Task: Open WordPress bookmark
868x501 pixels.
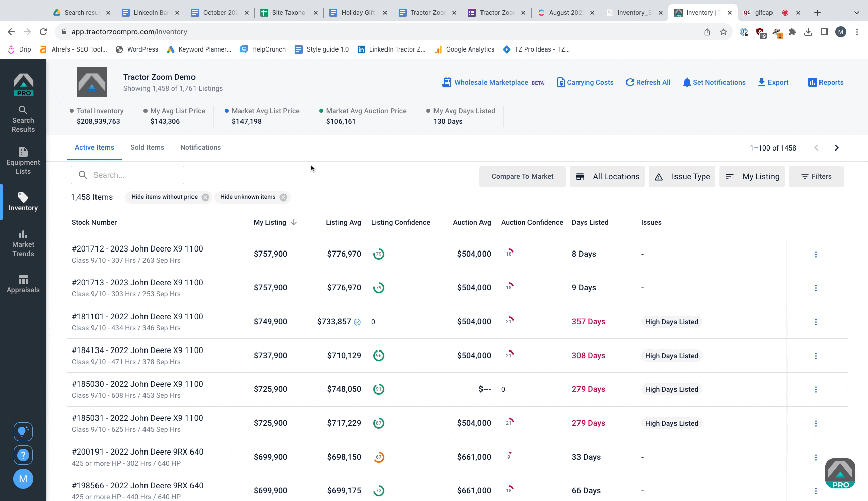Action: click(137, 49)
